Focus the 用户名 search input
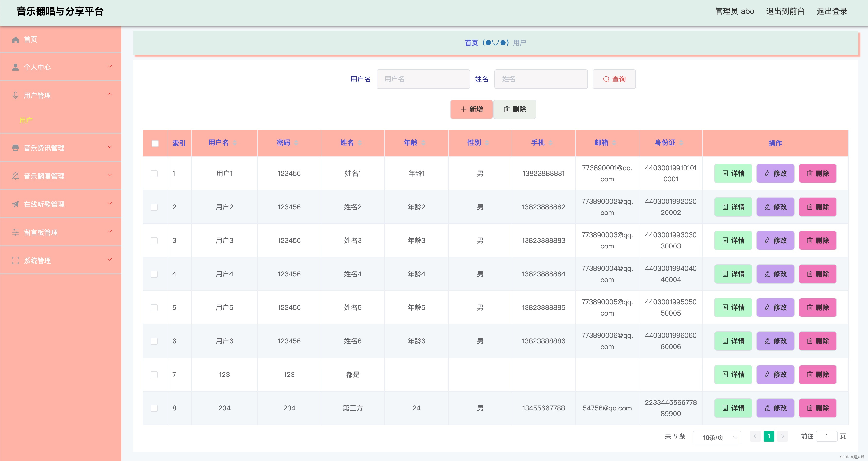Image resolution: width=868 pixels, height=461 pixels. point(423,79)
